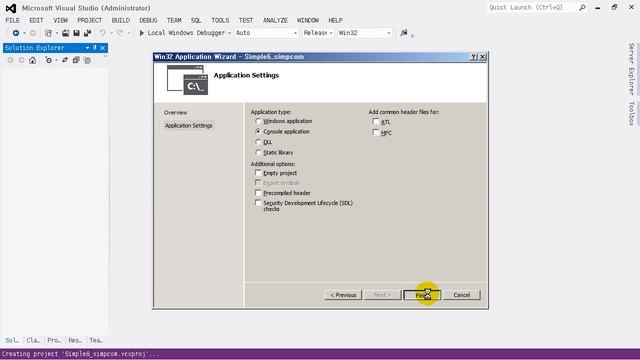Open the DEBUG menu
This screenshot has height=360, width=640.
[148, 20]
